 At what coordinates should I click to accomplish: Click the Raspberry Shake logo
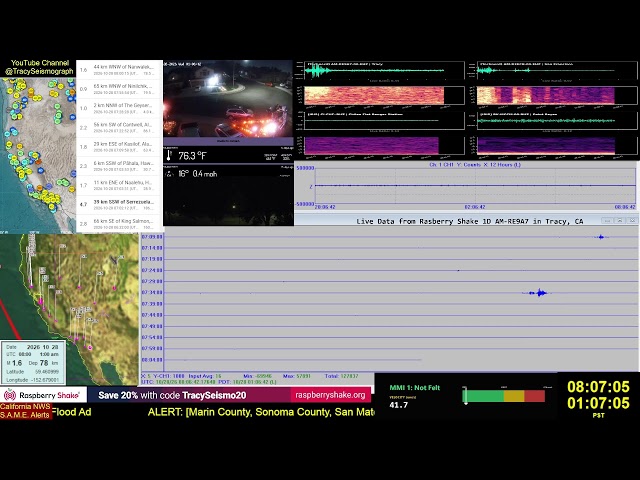[x=43, y=395]
